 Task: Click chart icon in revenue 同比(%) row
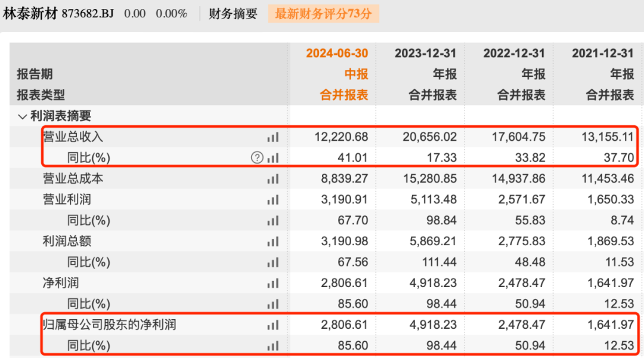pyautogui.click(x=273, y=158)
